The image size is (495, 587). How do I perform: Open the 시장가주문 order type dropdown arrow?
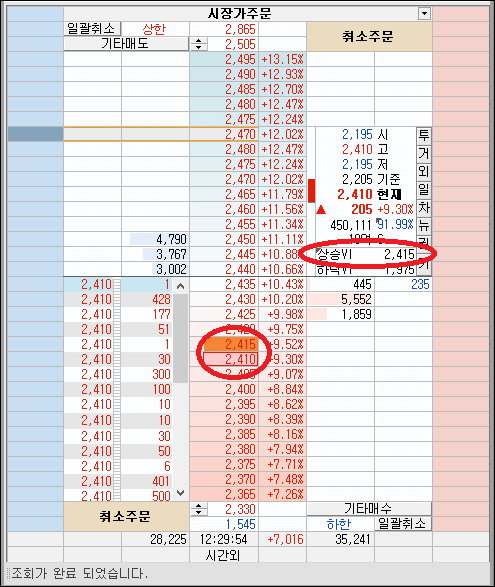click(424, 14)
